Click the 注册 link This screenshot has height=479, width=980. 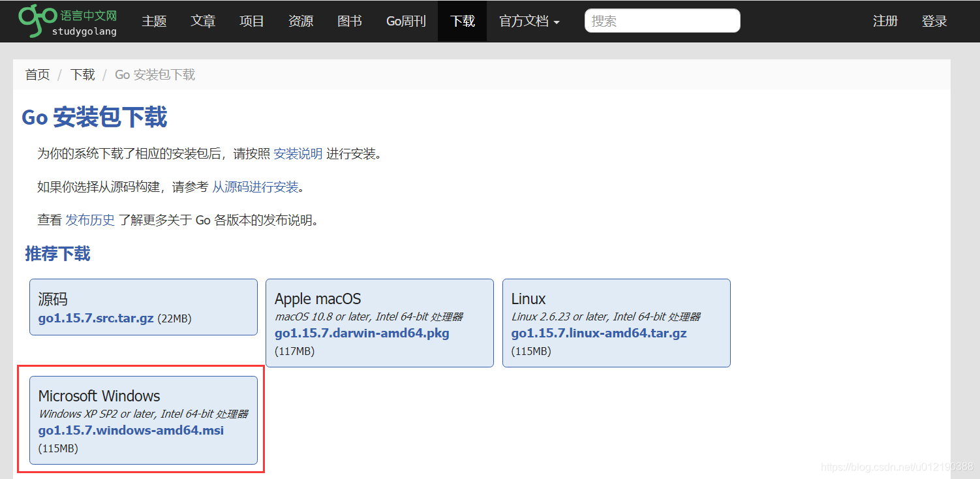pos(885,21)
